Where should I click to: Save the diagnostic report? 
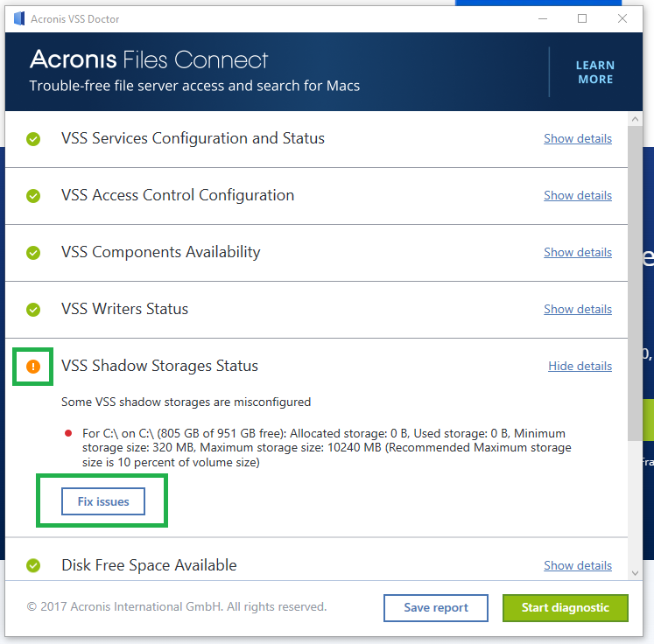(x=435, y=608)
